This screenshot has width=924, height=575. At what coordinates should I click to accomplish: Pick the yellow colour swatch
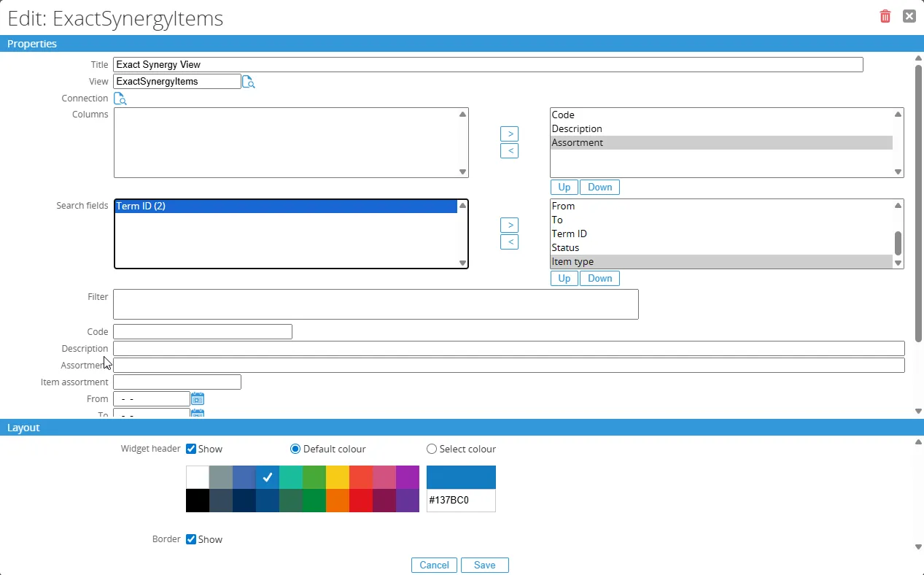[x=338, y=477]
